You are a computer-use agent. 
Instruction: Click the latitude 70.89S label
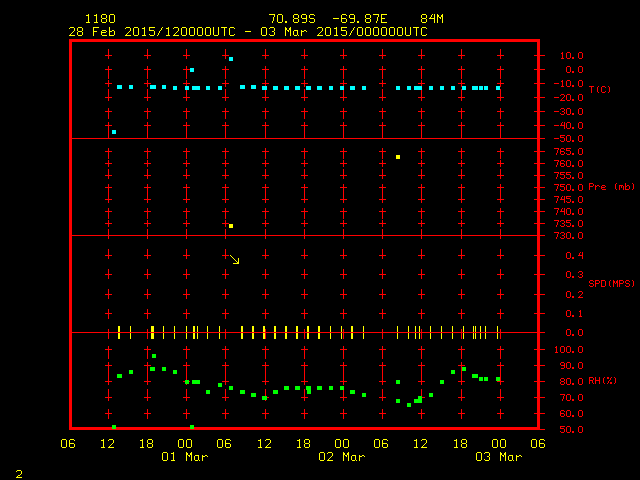click(x=289, y=19)
